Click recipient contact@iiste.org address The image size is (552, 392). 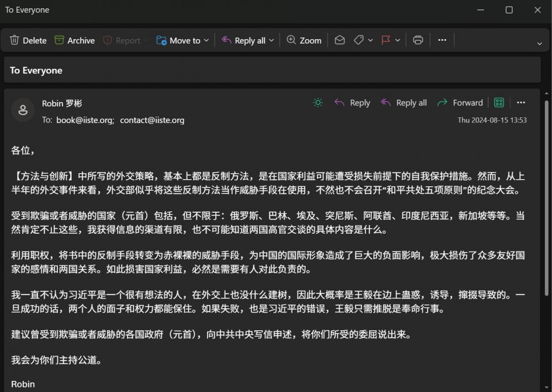152,120
